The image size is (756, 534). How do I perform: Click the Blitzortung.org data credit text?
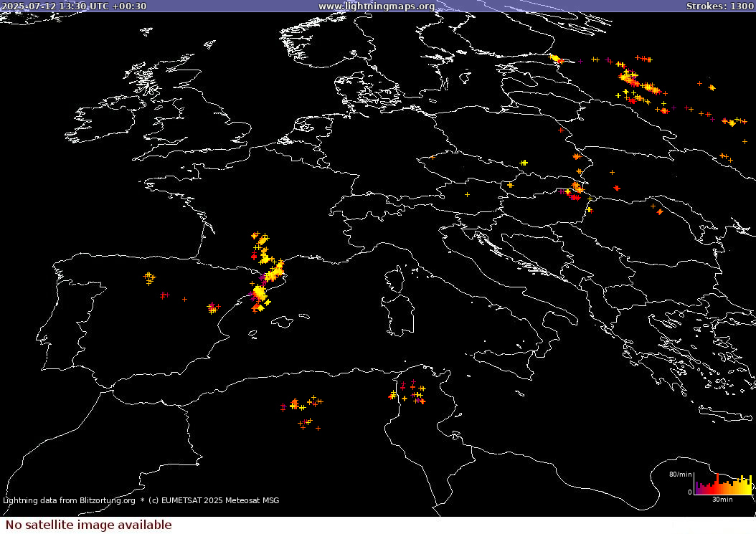click(x=69, y=500)
